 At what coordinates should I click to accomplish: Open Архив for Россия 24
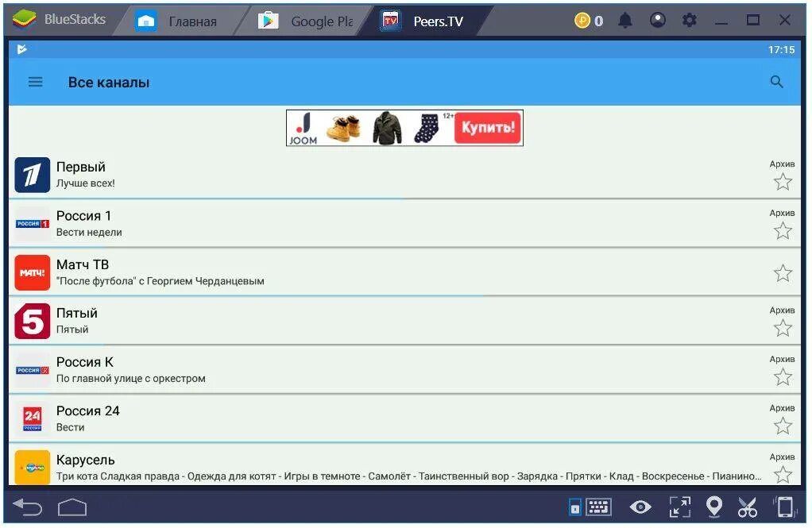click(x=782, y=408)
